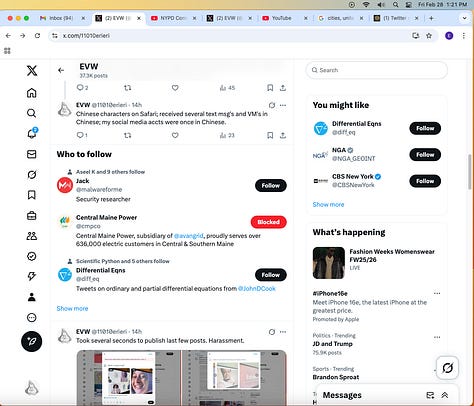
Task: View analytics of Chinese characters post
Action: click(x=227, y=135)
